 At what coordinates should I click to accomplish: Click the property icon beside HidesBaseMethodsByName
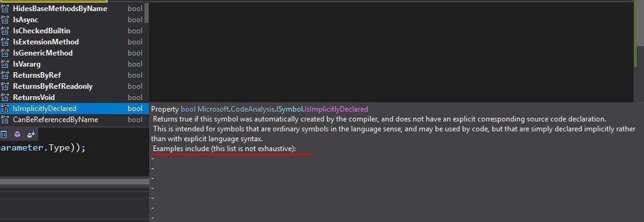4,9
